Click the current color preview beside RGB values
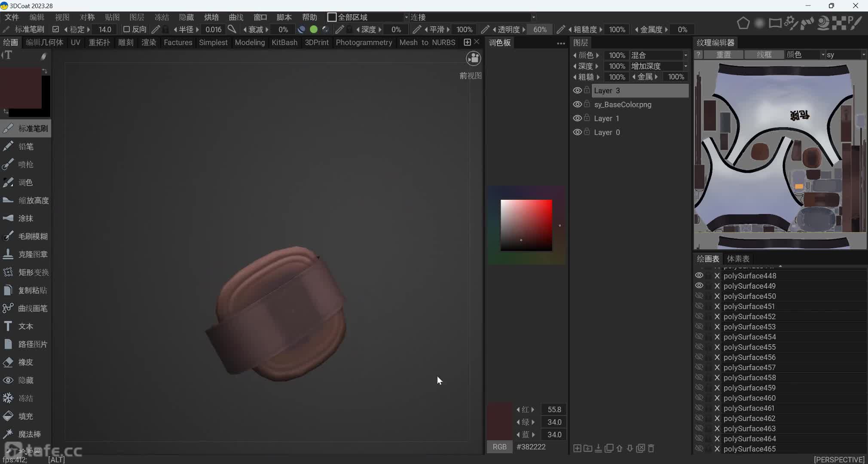The image size is (868, 464). coord(499,421)
